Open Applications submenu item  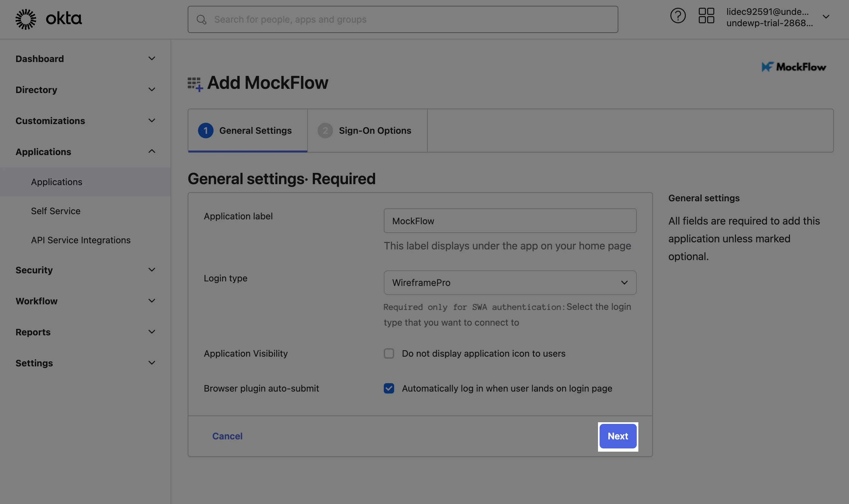[x=85, y=182]
